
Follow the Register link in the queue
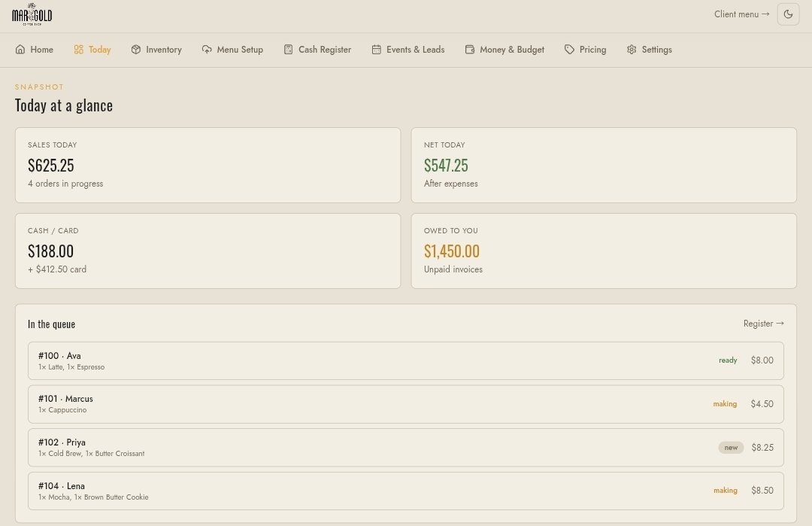point(763,324)
